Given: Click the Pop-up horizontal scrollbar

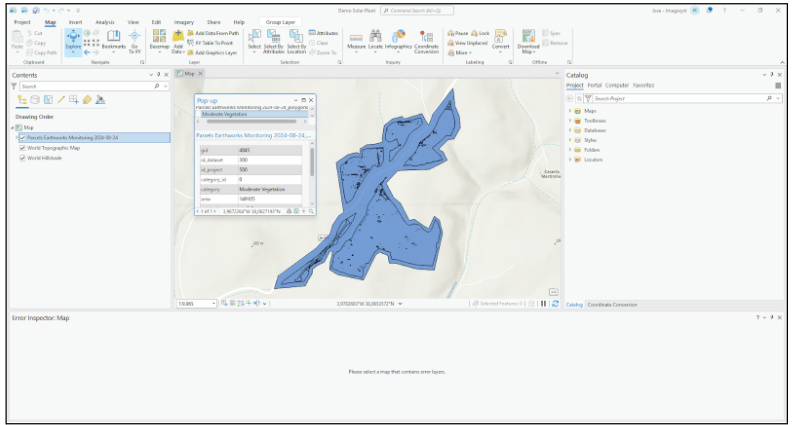Looking at the screenshot, I should (251, 122).
